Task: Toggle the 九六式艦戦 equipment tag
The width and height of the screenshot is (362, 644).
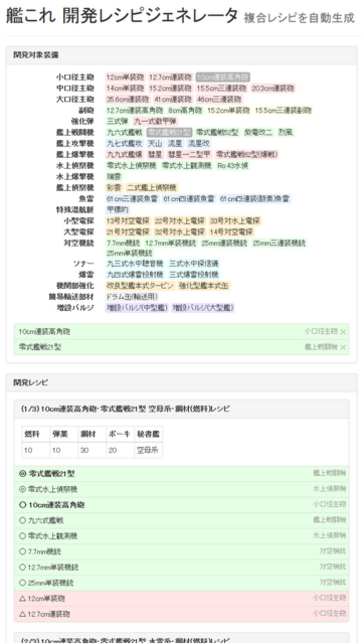Action: pyautogui.click(x=124, y=132)
